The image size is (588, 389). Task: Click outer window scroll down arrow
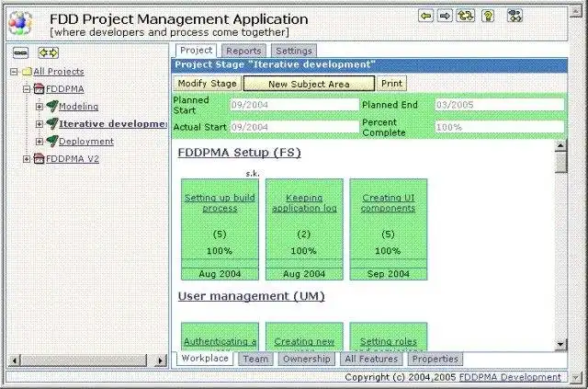pos(576,377)
